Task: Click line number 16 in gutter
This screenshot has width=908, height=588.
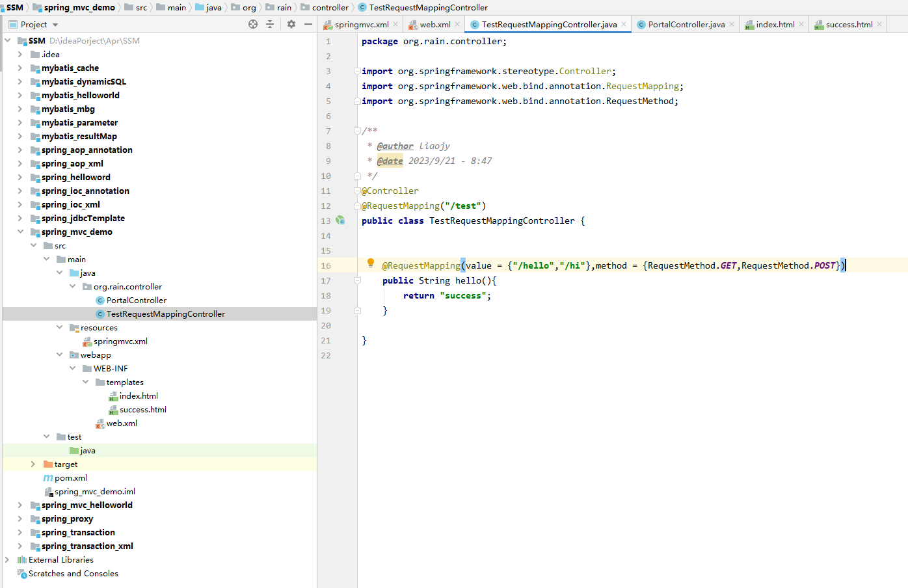Action: point(326,265)
